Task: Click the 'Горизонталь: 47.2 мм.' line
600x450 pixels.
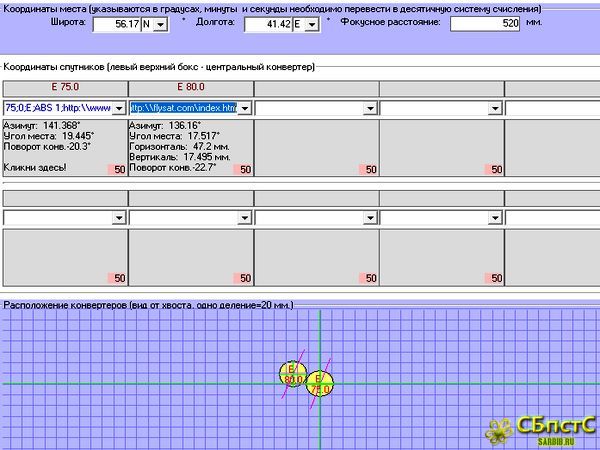Action: coord(179,147)
